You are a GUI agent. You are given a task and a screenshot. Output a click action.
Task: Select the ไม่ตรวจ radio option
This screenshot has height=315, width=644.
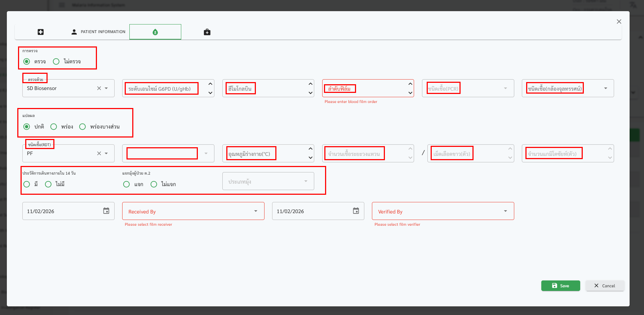point(56,62)
